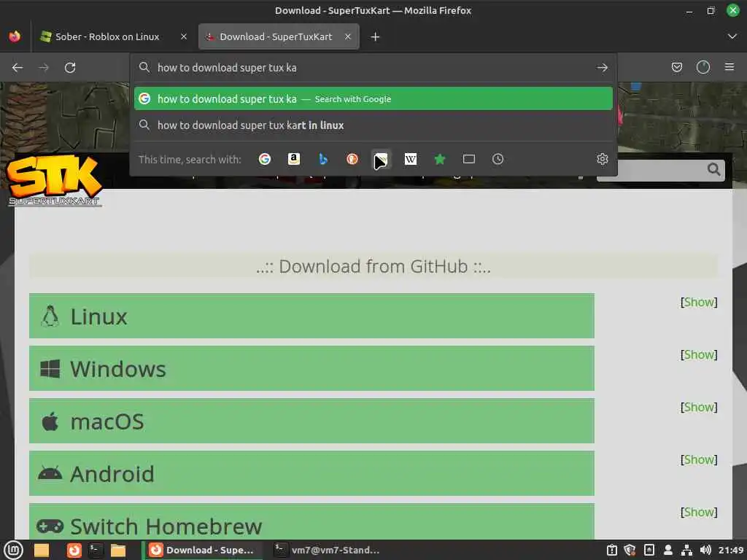The image size is (747, 560).
Task: Click the website search magnifier icon
Action: tap(713, 169)
